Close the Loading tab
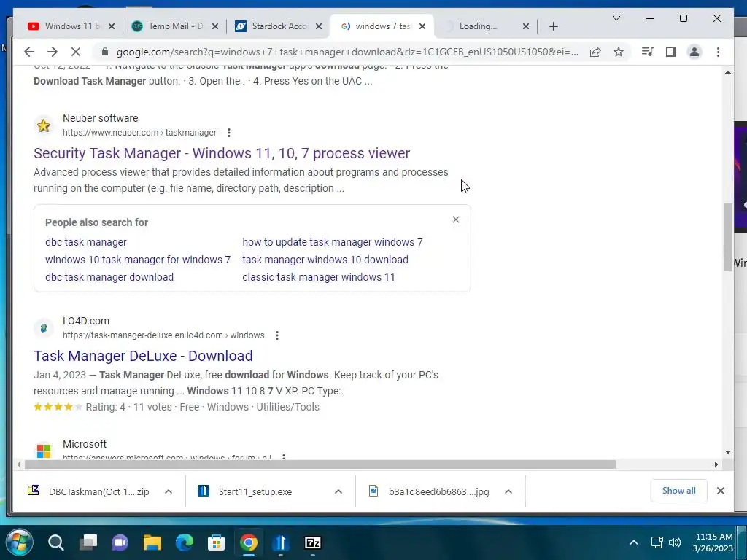The width and height of the screenshot is (747, 560). [525, 26]
